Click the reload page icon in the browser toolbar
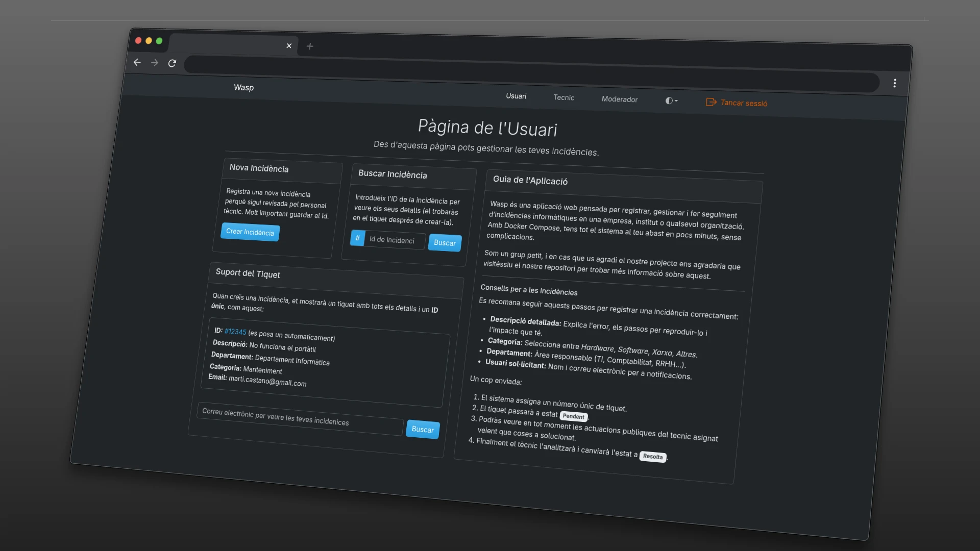 pyautogui.click(x=173, y=63)
